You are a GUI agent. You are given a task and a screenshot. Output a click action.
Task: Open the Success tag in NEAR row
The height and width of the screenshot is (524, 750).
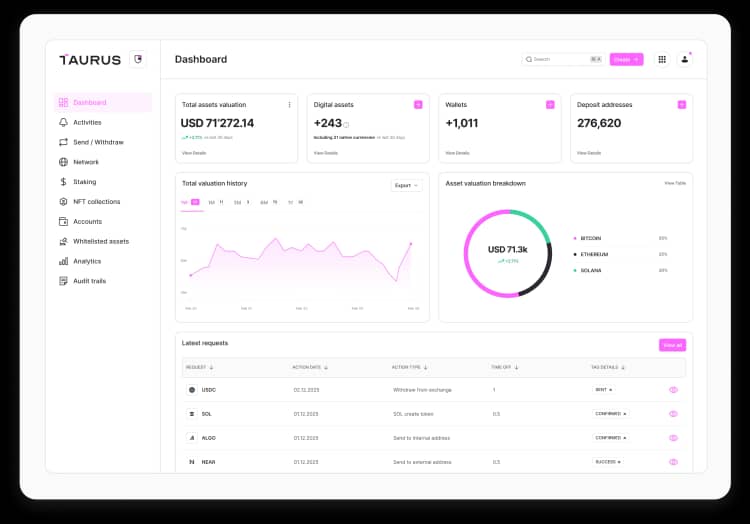608,462
